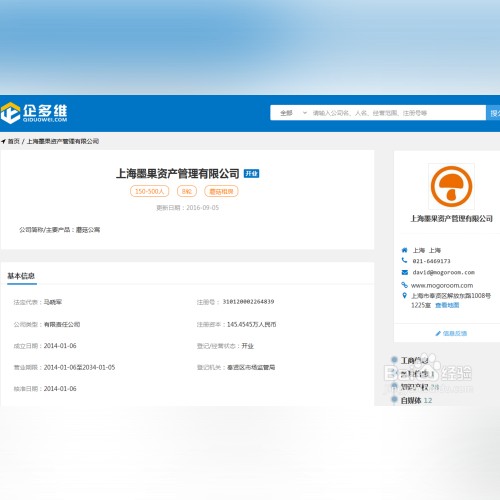Go to 首页 in the breadcrumb
The width and height of the screenshot is (500, 500).
[x=14, y=141]
